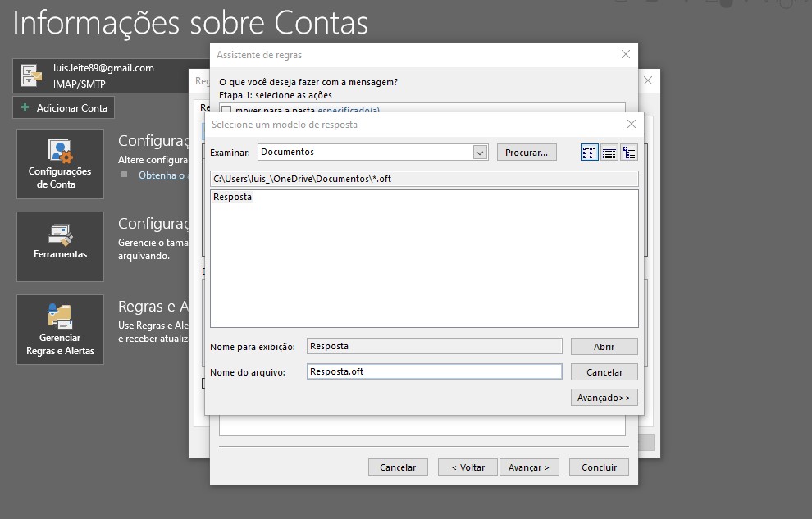The width and height of the screenshot is (812, 519).
Task: Open the Ferramentas icon button
Action: pyautogui.click(x=60, y=246)
